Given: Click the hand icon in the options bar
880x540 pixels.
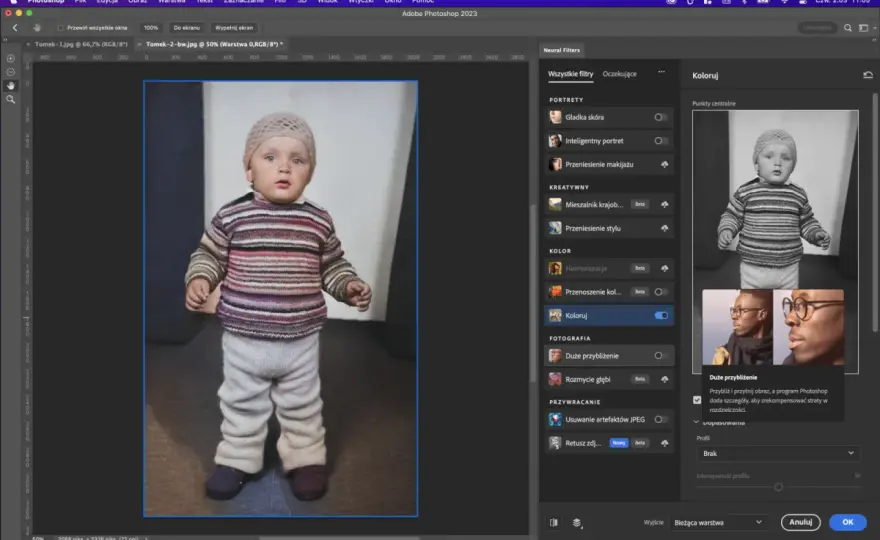Looking at the screenshot, I should pyautogui.click(x=37, y=28).
